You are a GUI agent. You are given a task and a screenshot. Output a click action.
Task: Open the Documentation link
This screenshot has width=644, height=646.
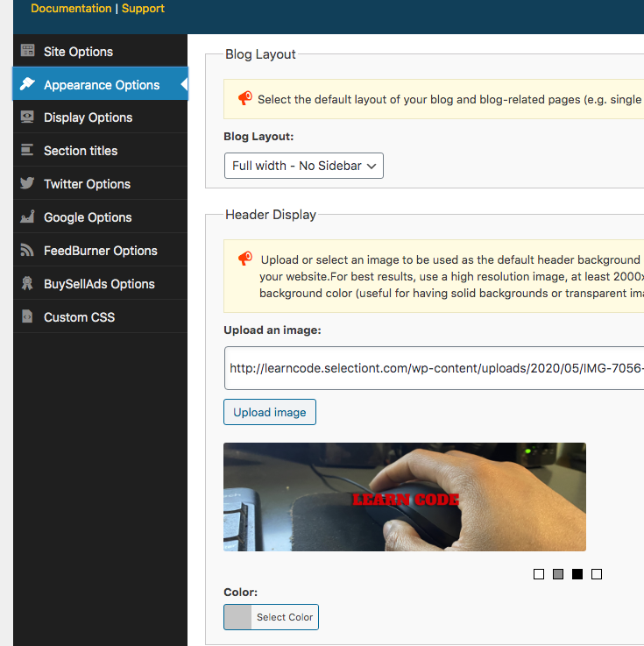pyautogui.click(x=71, y=8)
